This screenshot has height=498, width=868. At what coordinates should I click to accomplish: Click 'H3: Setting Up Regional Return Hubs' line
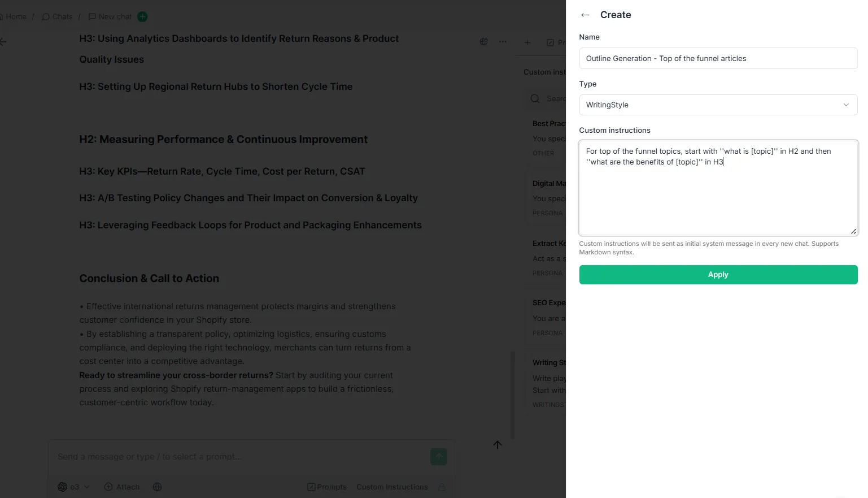pos(216,86)
